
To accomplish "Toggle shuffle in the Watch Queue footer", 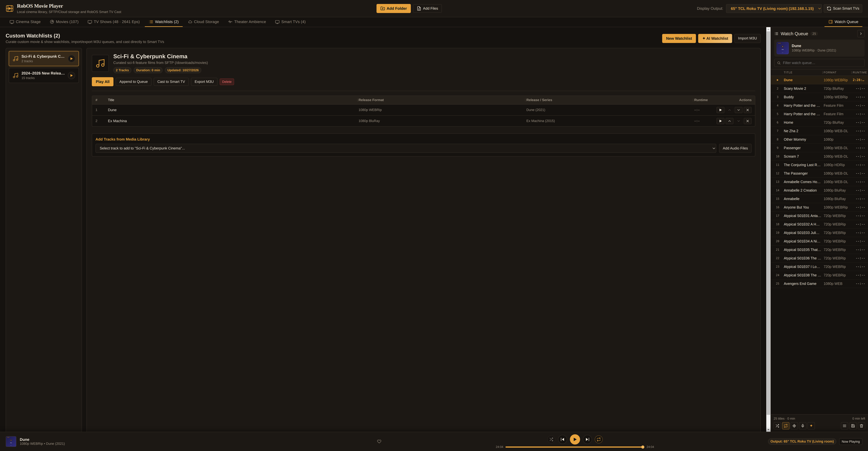I will (777, 426).
